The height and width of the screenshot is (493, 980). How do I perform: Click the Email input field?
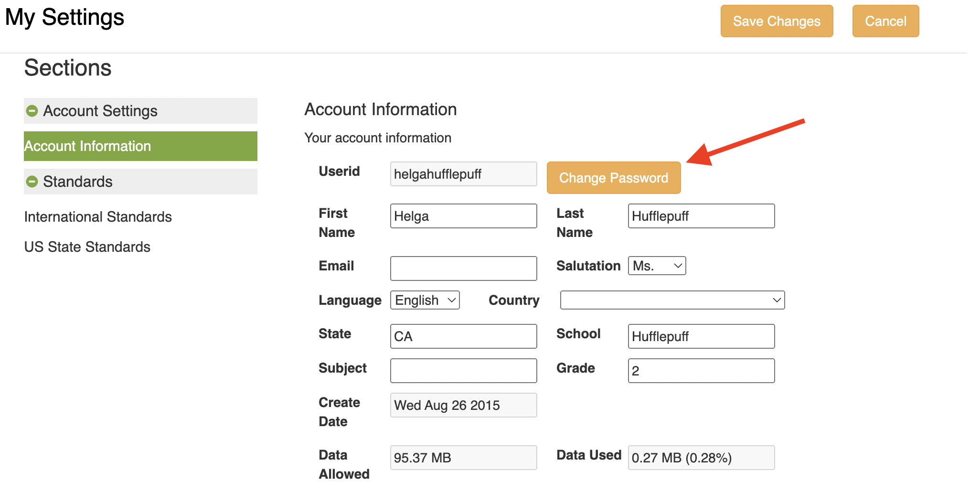point(463,268)
